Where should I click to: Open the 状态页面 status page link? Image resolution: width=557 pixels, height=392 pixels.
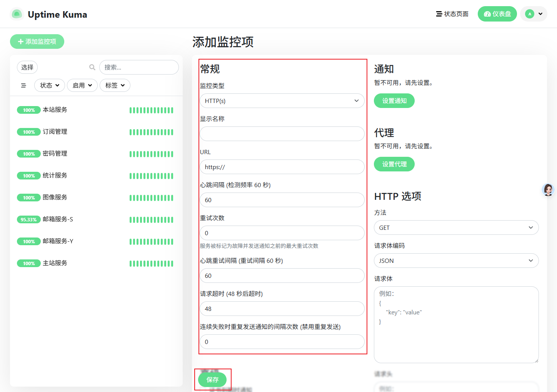coord(452,14)
